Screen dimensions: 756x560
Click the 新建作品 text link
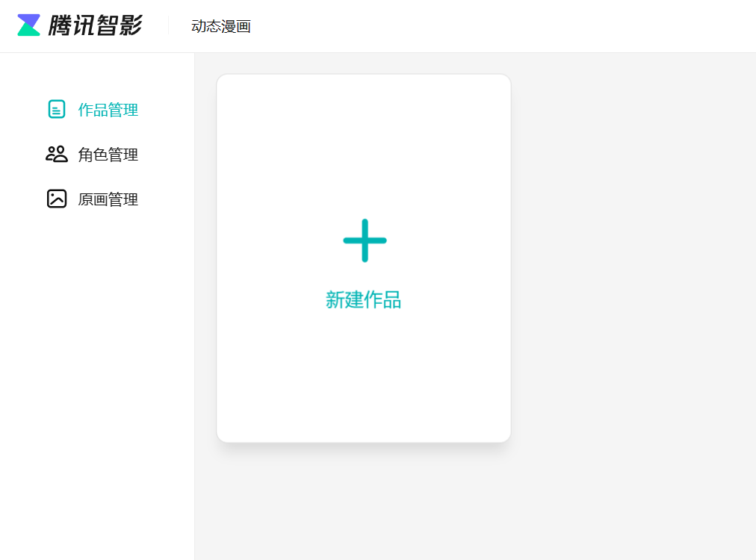pos(364,300)
